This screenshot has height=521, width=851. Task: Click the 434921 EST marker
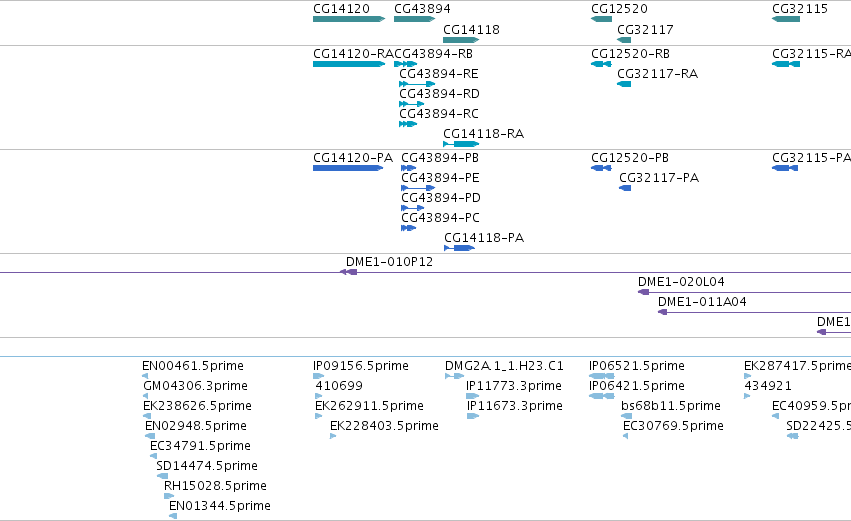click(747, 396)
